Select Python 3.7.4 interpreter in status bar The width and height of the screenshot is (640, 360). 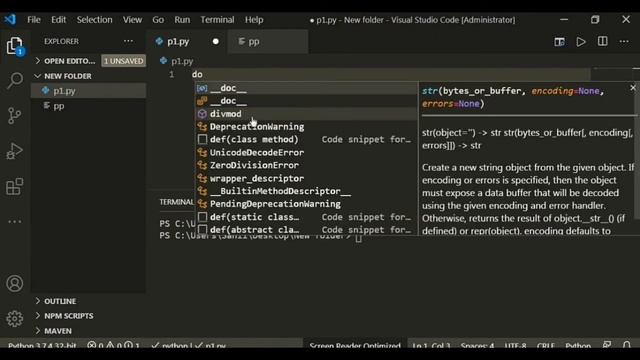coord(42,346)
